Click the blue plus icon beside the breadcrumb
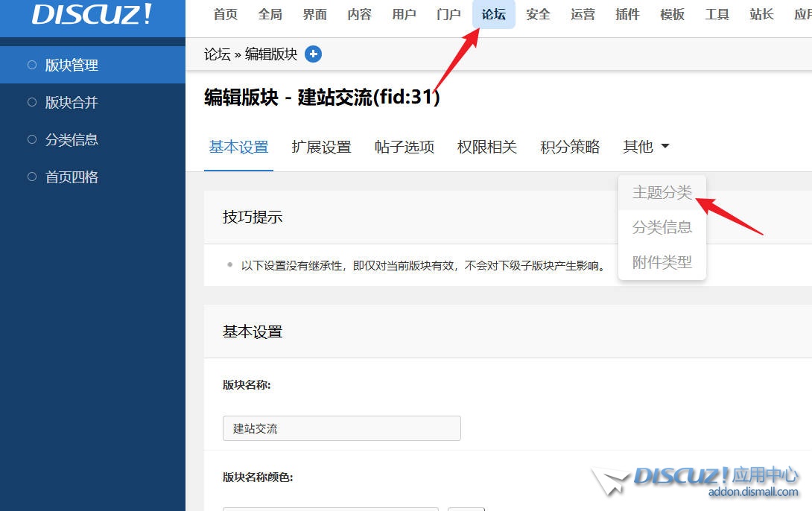Image resolution: width=812 pixels, height=511 pixels. click(x=313, y=54)
